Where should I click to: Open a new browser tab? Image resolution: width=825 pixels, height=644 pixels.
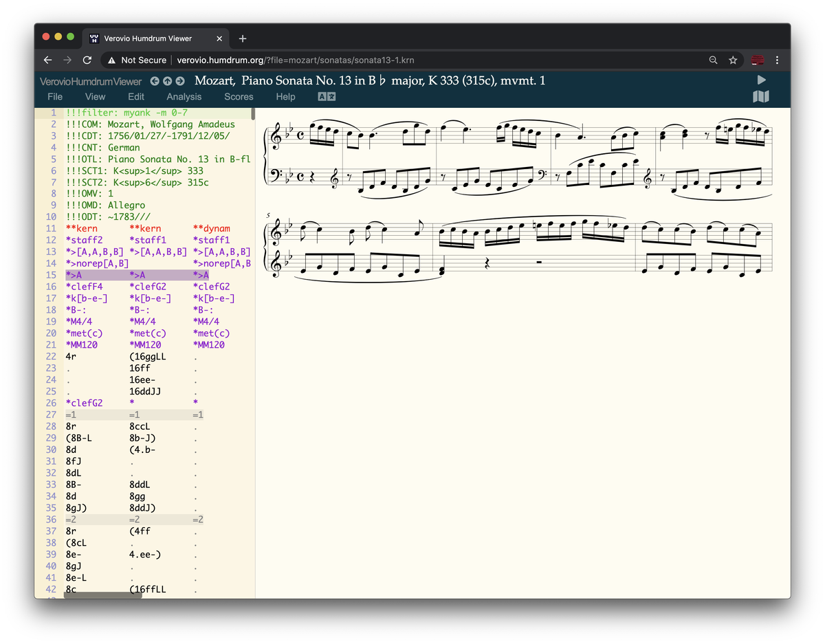(243, 38)
